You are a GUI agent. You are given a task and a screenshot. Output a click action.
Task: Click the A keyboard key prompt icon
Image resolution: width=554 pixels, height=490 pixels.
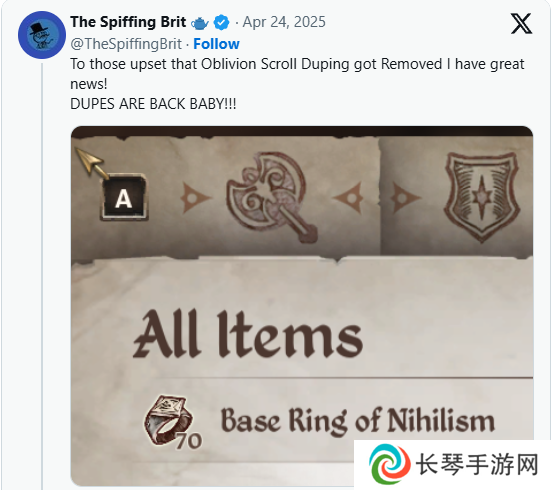point(124,197)
